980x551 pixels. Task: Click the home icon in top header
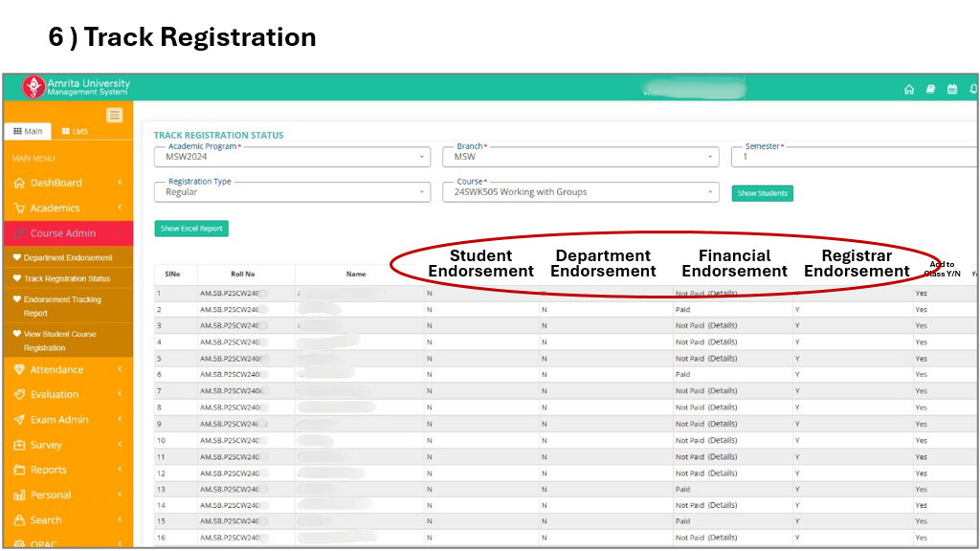909,89
